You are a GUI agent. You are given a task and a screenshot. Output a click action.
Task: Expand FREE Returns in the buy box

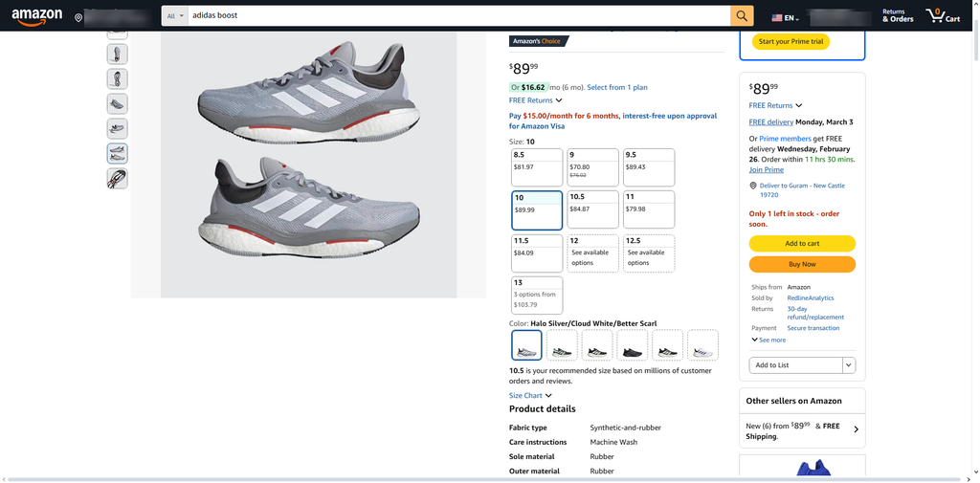point(775,105)
